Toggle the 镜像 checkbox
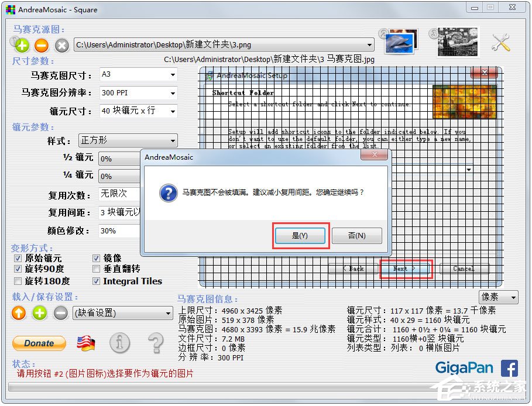The width and height of the screenshot is (532, 406). tap(97, 259)
